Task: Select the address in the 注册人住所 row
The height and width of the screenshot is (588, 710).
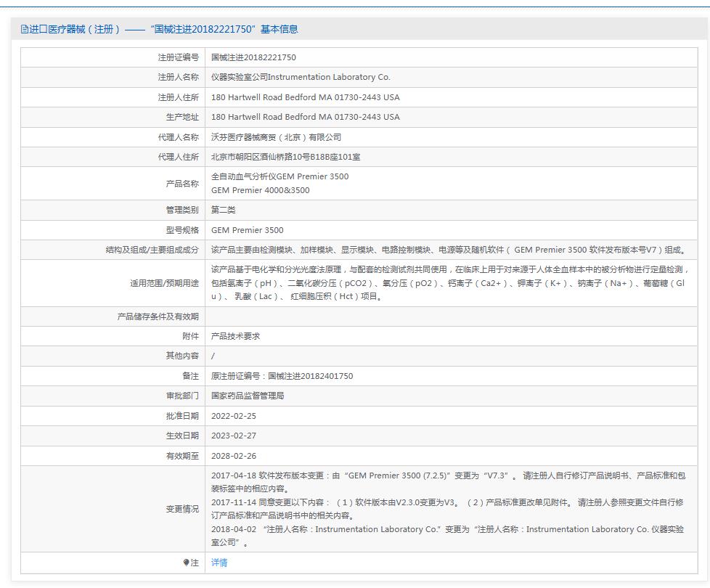Action: coord(306,97)
